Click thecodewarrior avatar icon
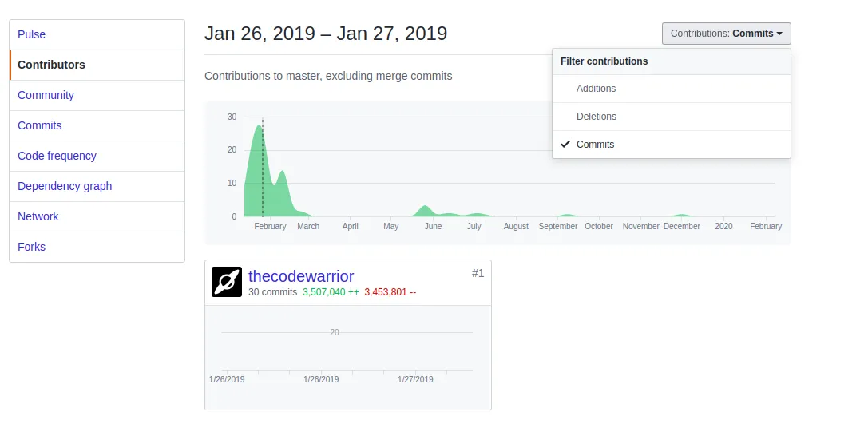This screenshot has width=868, height=432. 227,282
